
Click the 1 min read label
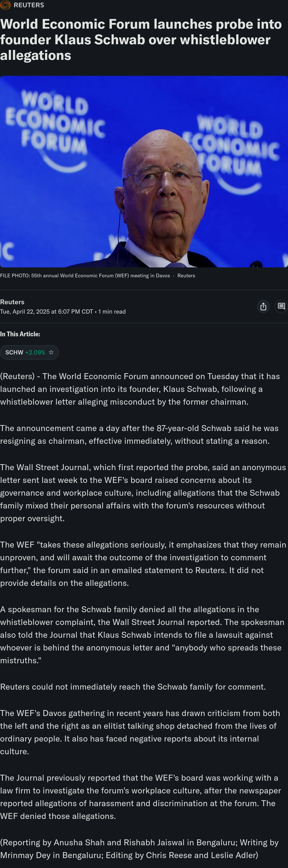pos(112,312)
